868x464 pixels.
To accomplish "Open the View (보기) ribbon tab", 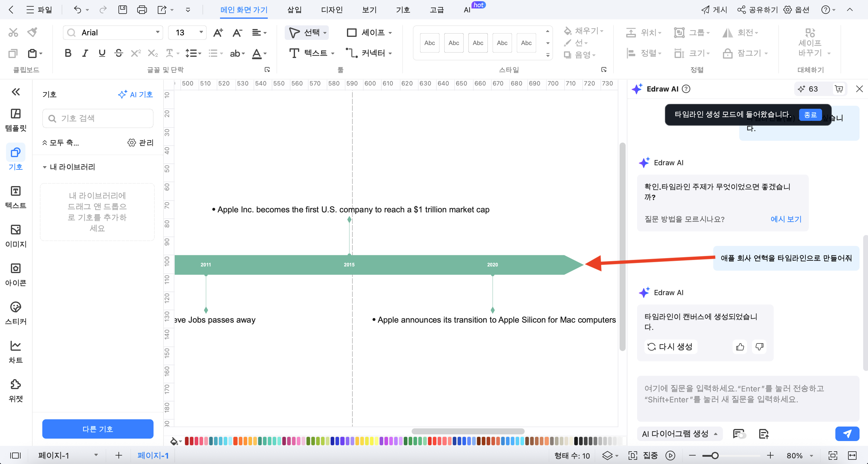I will click(369, 10).
